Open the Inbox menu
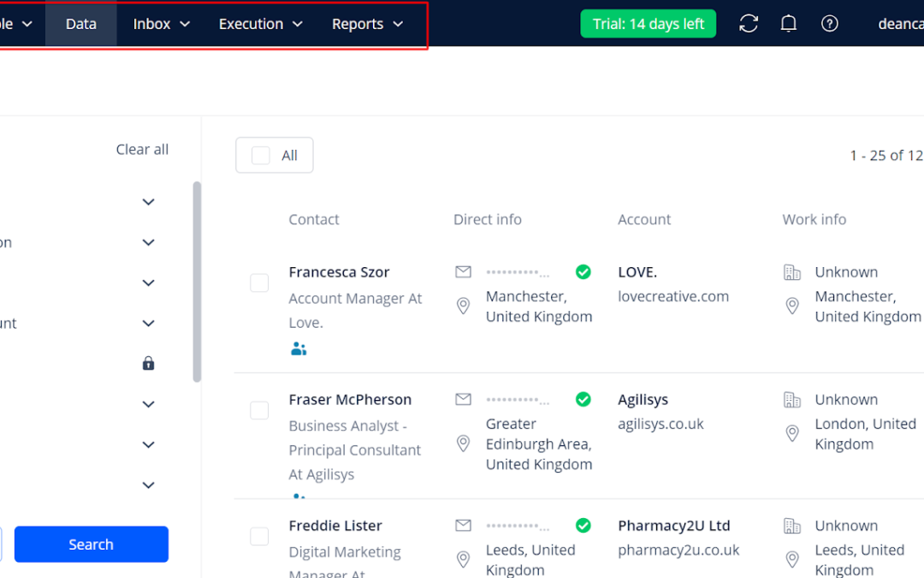 [x=159, y=24]
